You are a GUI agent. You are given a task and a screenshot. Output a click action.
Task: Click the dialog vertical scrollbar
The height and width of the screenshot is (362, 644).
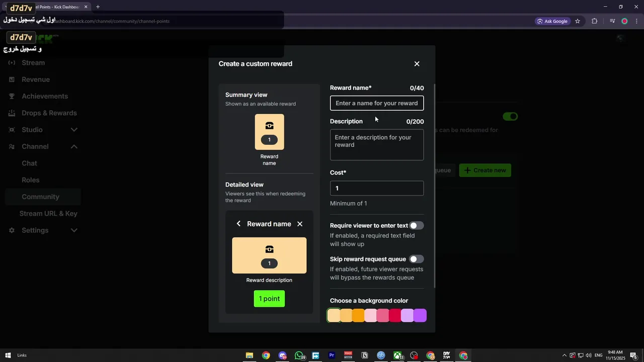[434, 186]
